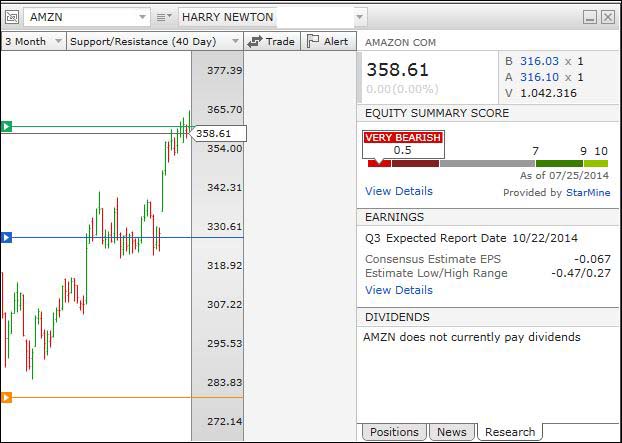Click the VERY BEARISH score label

[x=403, y=137]
